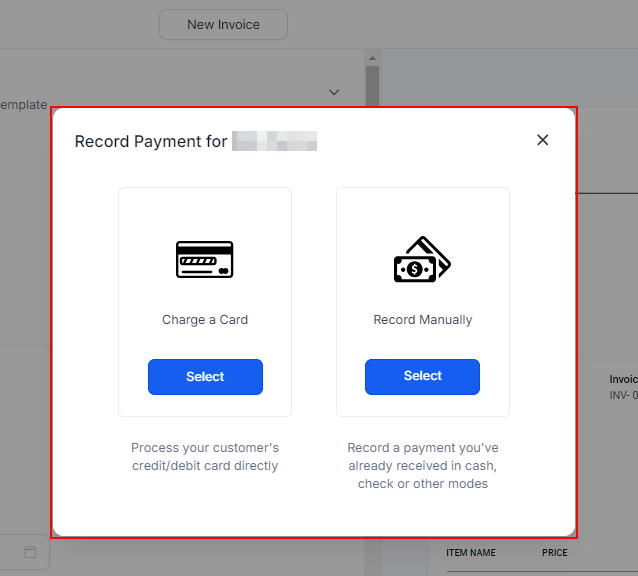Click the Record Manually label
This screenshot has width=638, height=576.
pyautogui.click(x=422, y=320)
